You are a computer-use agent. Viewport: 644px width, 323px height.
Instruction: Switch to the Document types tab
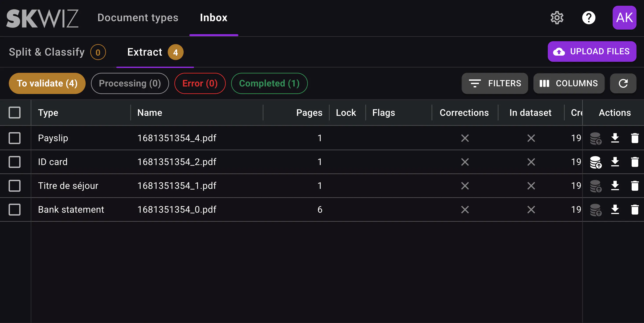click(x=138, y=18)
